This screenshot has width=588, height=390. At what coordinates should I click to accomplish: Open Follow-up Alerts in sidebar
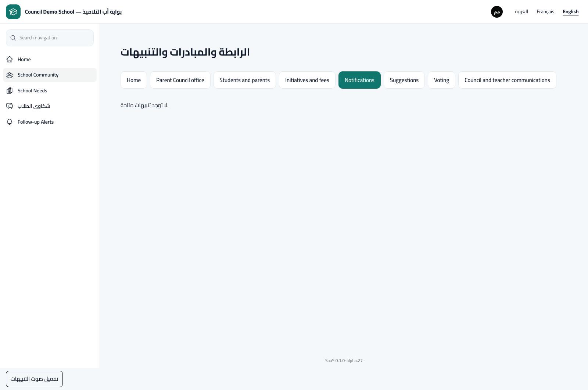point(50,122)
